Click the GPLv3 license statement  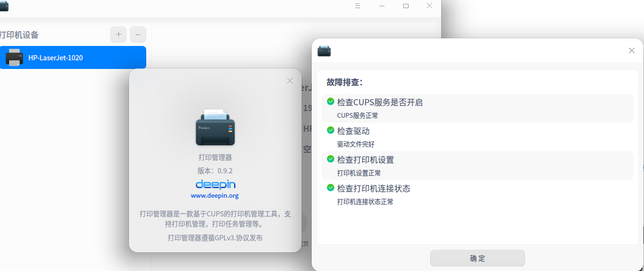[x=215, y=237]
